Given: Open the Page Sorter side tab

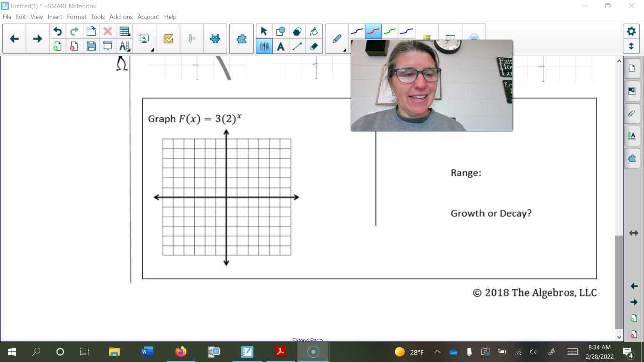Looking at the screenshot, I should (x=632, y=68).
